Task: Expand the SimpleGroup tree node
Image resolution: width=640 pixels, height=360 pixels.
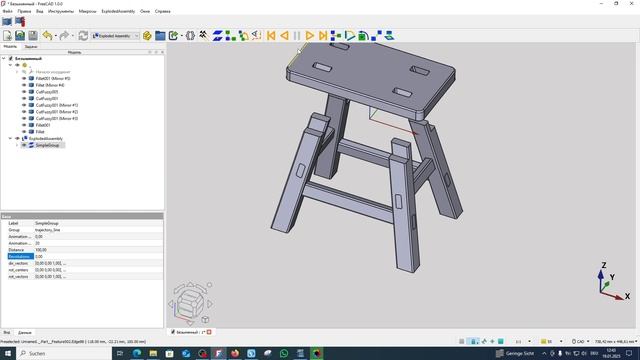Action: click(x=17, y=145)
